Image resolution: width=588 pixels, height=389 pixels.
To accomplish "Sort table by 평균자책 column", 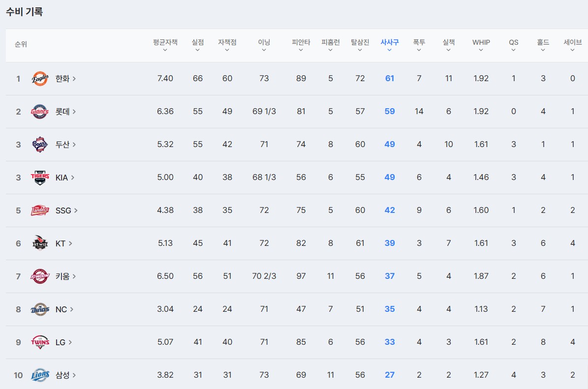I will click(165, 45).
